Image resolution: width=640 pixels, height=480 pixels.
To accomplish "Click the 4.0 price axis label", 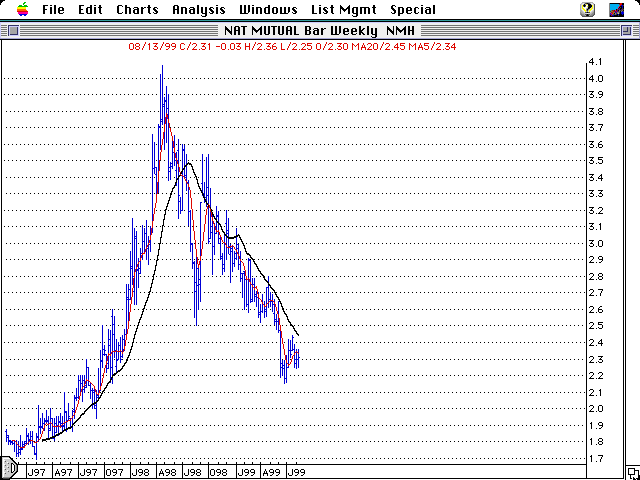I will pyautogui.click(x=596, y=78).
